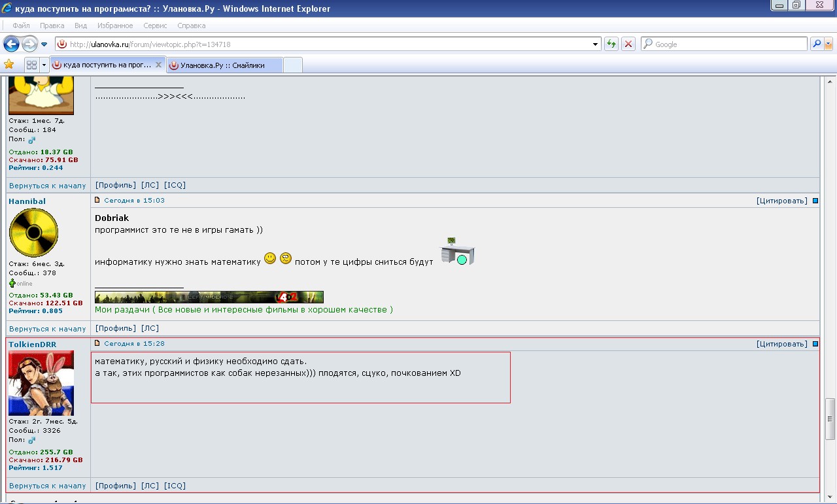The width and height of the screenshot is (837, 504).
Task: Open [Профиль] in the top post footer
Action: (116, 185)
